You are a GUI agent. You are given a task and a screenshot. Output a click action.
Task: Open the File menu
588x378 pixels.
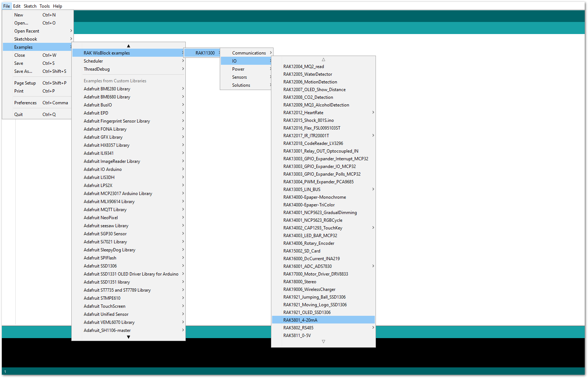click(7, 6)
